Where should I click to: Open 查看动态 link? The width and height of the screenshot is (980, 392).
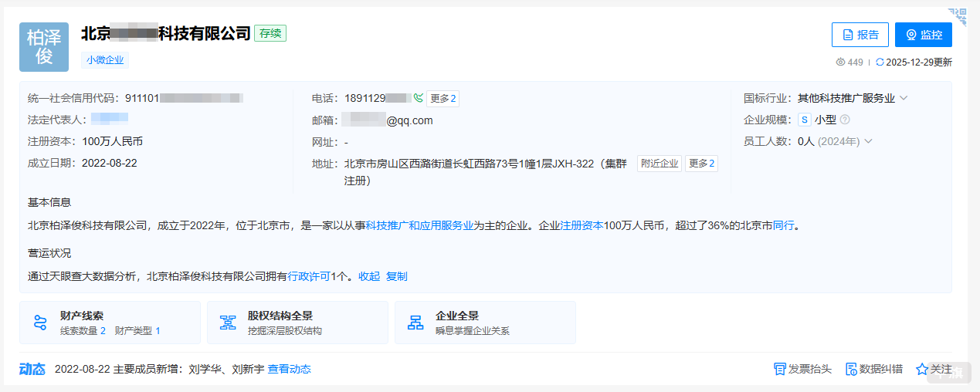tap(290, 370)
